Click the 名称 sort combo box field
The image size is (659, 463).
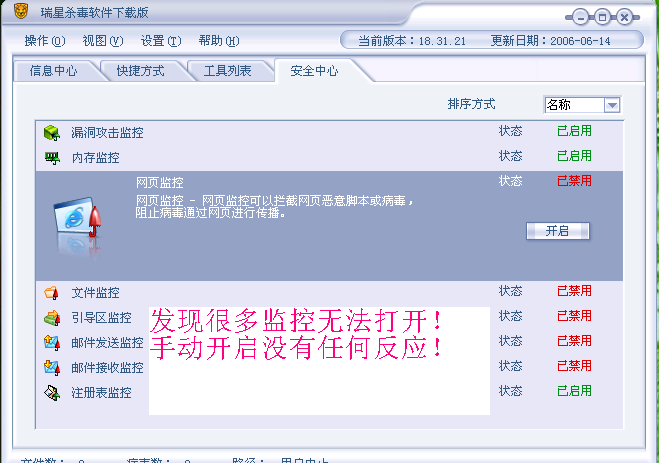582,105
